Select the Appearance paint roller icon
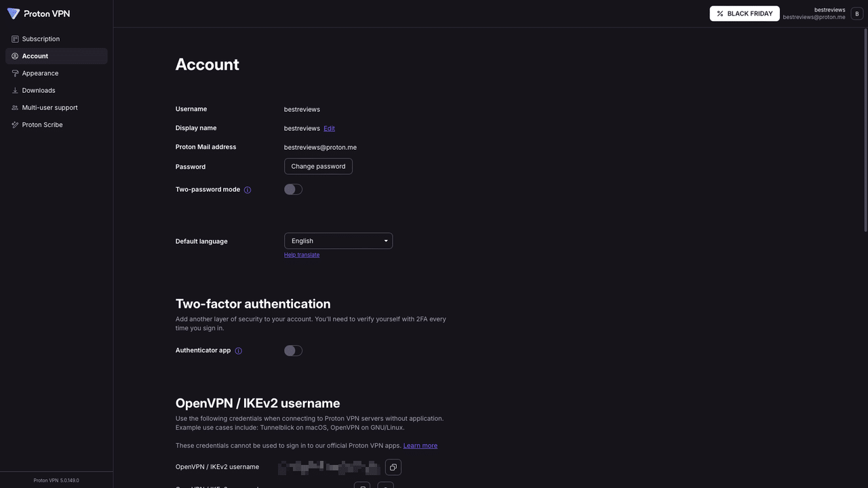Screen dimensions: 868x488 click(x=14, y=73)
